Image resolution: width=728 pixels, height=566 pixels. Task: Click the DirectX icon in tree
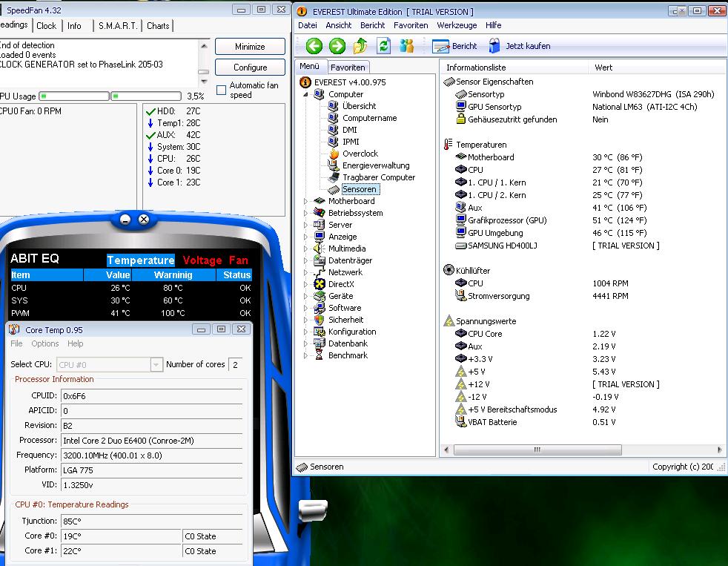tap(319, 284)
